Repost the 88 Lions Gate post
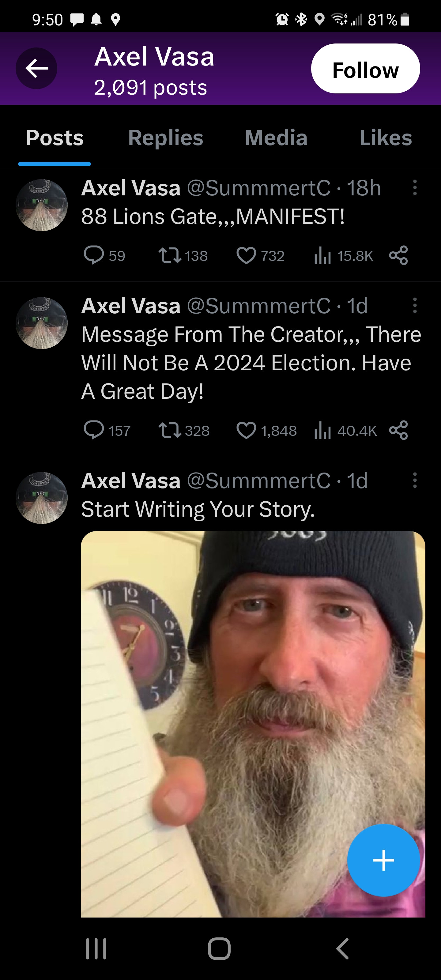The width and height of the screenshot is (441, 980). (x=170, y=255)
